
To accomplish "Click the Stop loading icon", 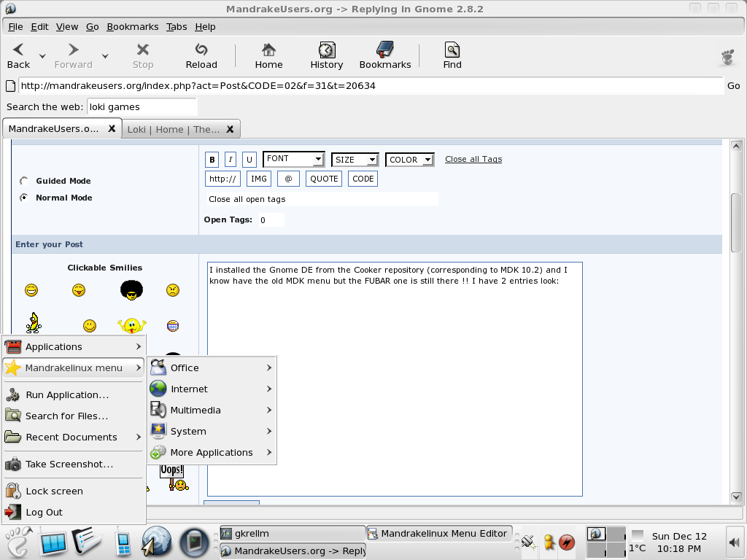I will pyautogui.click(x=143, y=50).
